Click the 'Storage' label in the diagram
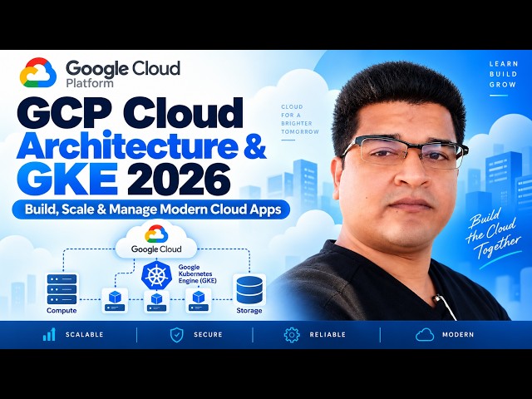Viewport: 532px width, 399px height. point(249,310)
